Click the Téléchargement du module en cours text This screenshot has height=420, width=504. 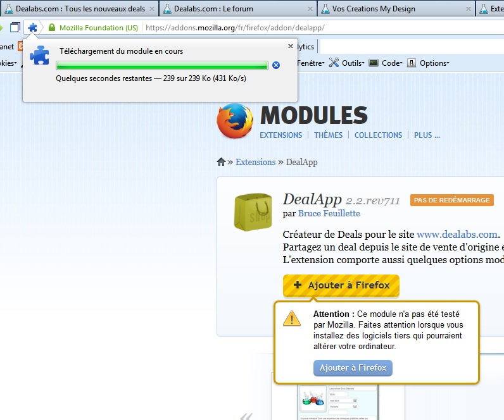pyautogui.click(x=121, y=51)
